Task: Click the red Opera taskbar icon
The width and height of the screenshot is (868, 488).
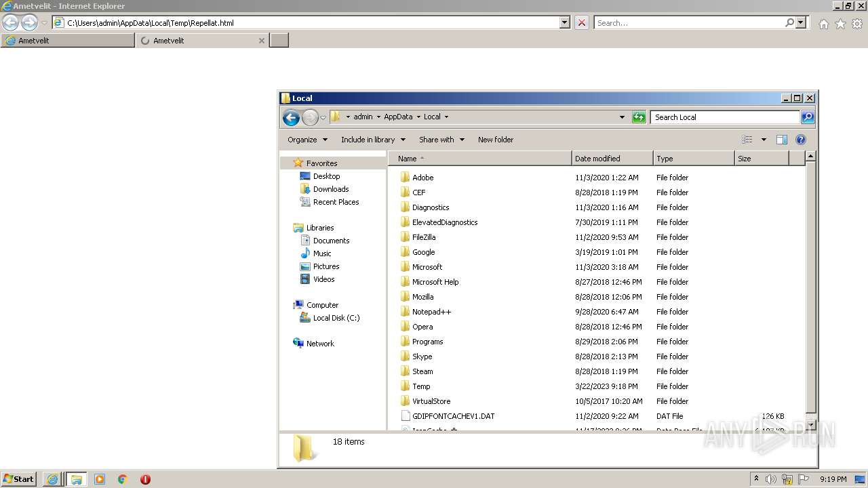Action: click(145, 479)
